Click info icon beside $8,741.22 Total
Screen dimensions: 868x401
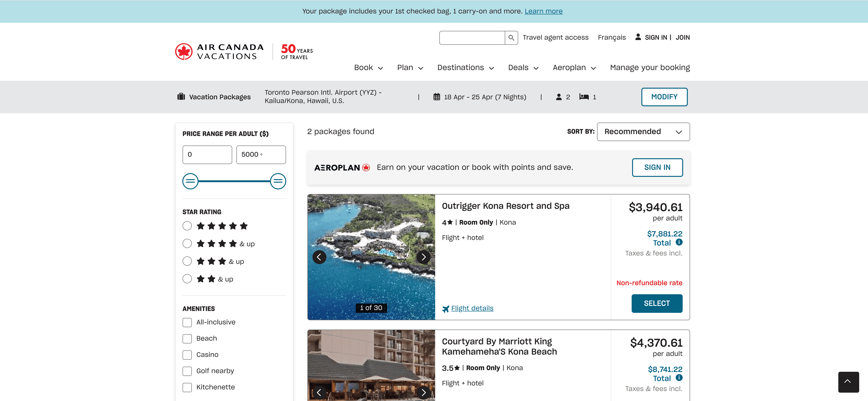coord(679,378)
